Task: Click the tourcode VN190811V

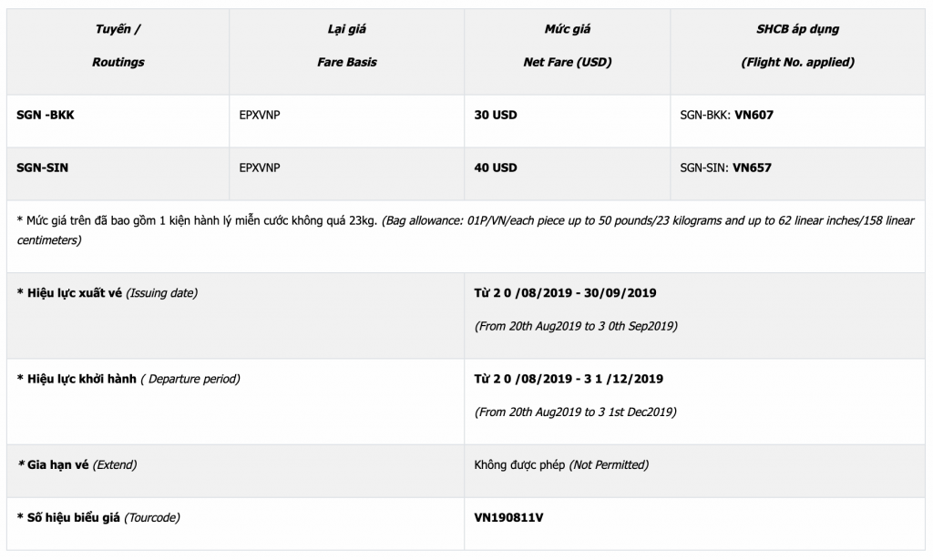Action: coord(509,518)
